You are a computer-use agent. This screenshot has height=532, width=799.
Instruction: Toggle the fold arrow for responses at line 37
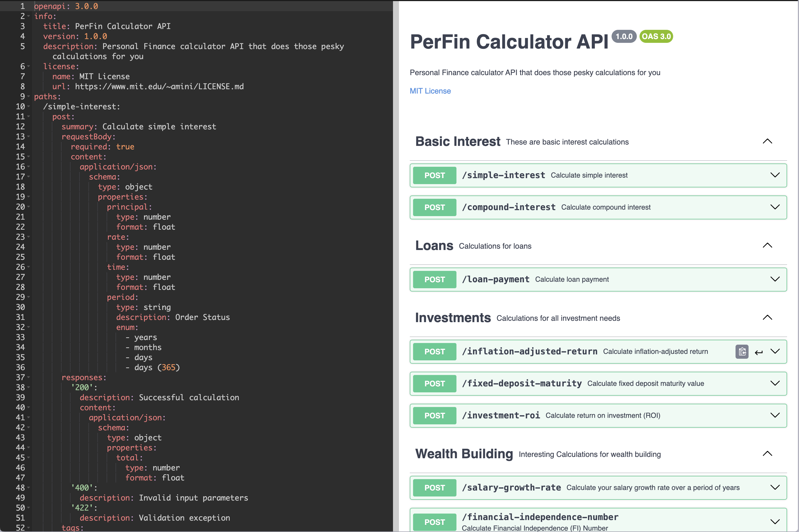click(28, 377)
